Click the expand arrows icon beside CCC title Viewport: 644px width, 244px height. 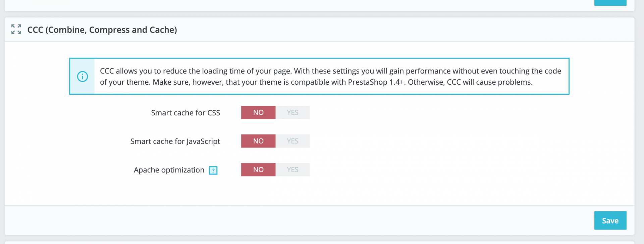16,29
